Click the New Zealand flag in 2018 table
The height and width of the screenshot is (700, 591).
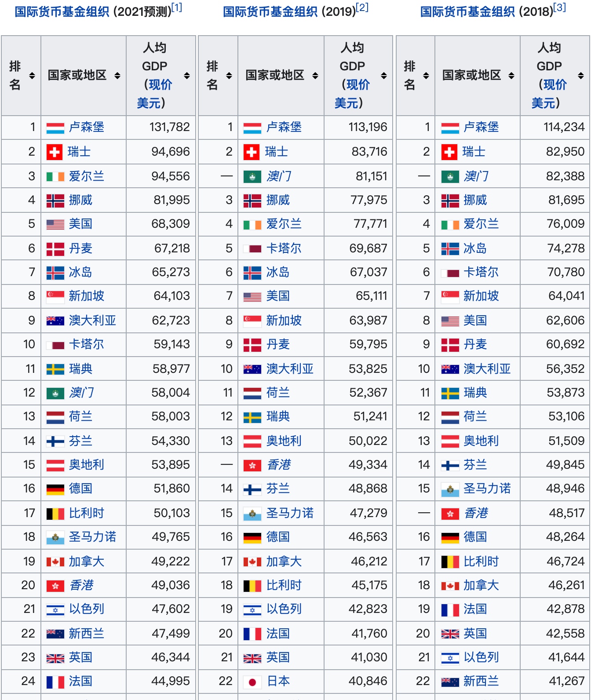[x=450, y=682]
